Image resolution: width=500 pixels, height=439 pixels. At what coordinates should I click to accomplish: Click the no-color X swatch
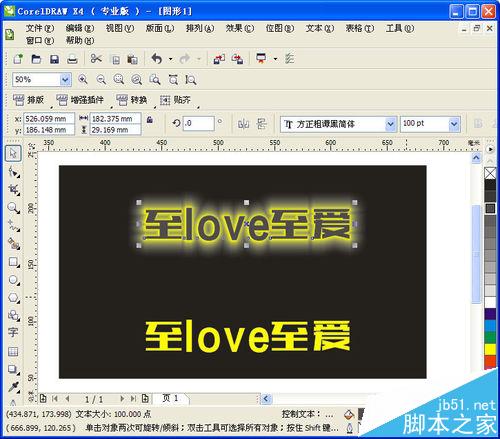pyautogui.click(x=490, y=173)
